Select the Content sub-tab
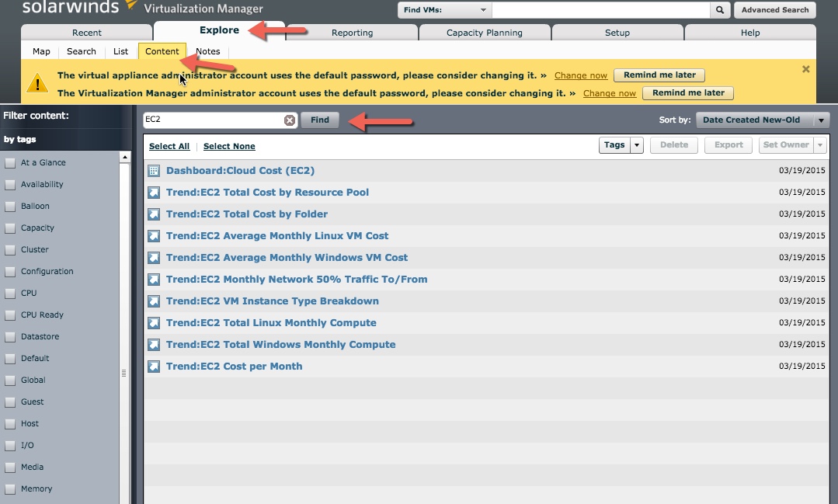 pyautogui.click(x=162, y=51)
